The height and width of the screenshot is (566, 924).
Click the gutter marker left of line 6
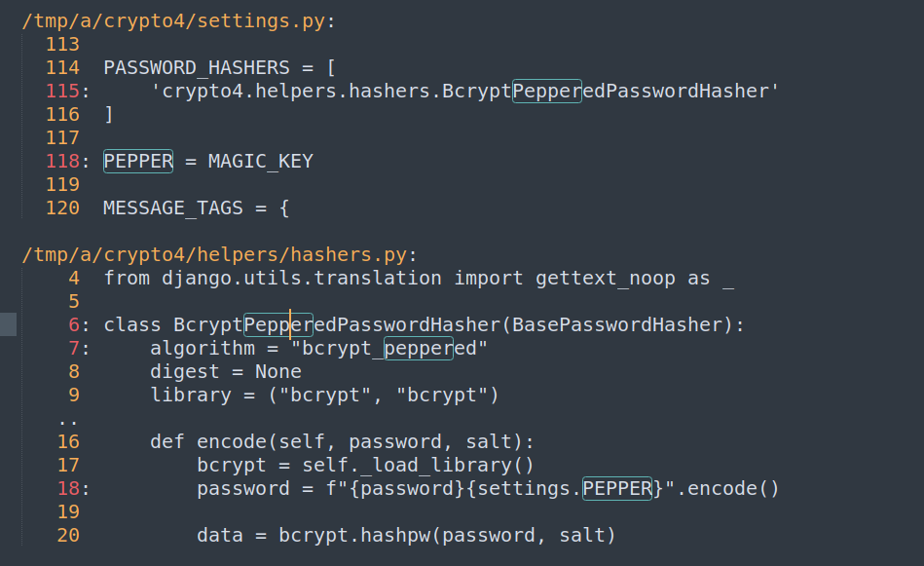[8, 324]
